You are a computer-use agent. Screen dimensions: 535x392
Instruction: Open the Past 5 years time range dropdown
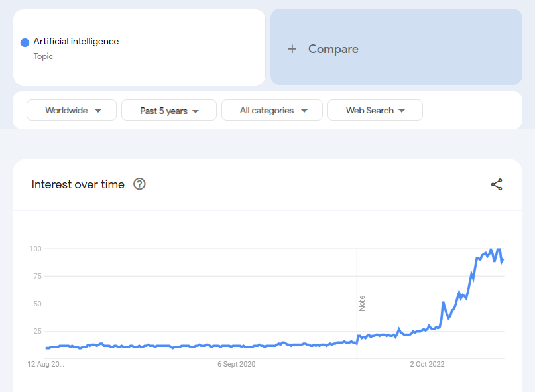point(169,111)
